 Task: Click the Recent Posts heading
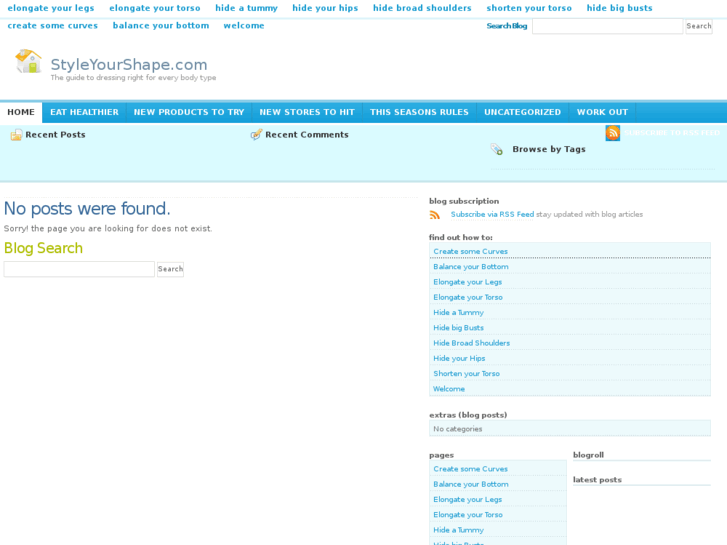tap(55, 135)
